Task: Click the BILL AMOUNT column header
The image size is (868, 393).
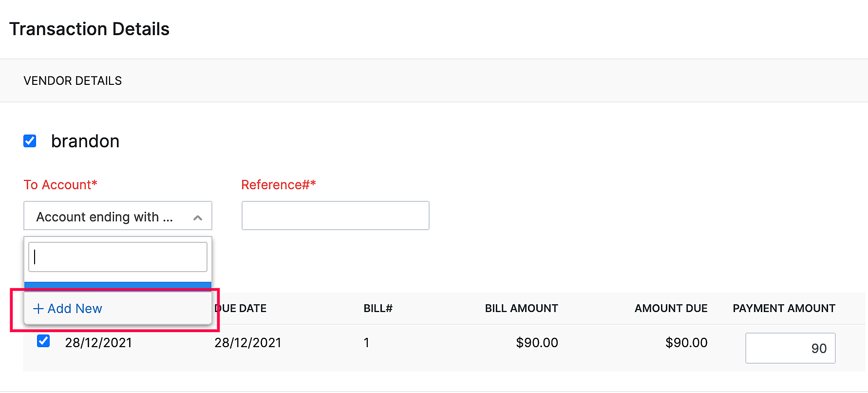Action: [x=521, y=309]
